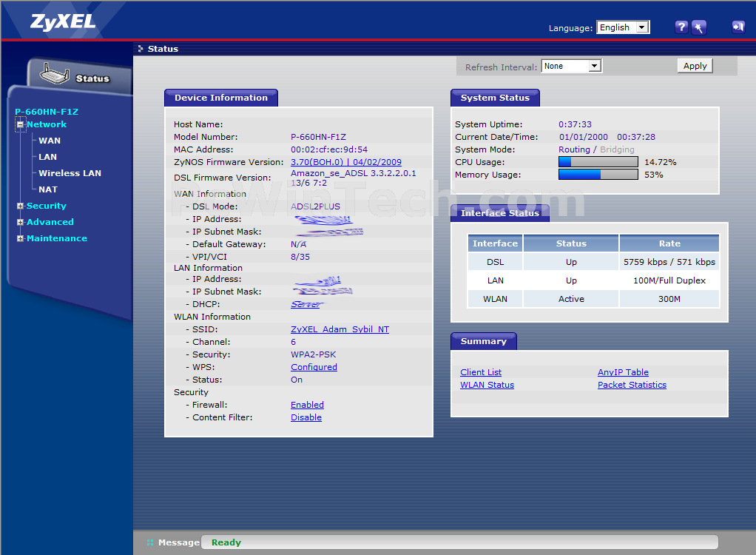
Task: Open the Help question mark icon
Action: (x=681, y=27)
